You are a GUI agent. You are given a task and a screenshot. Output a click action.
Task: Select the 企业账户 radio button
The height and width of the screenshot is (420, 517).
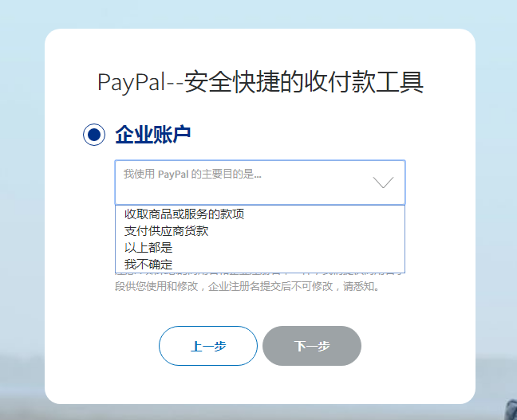(x=94, y=135)
